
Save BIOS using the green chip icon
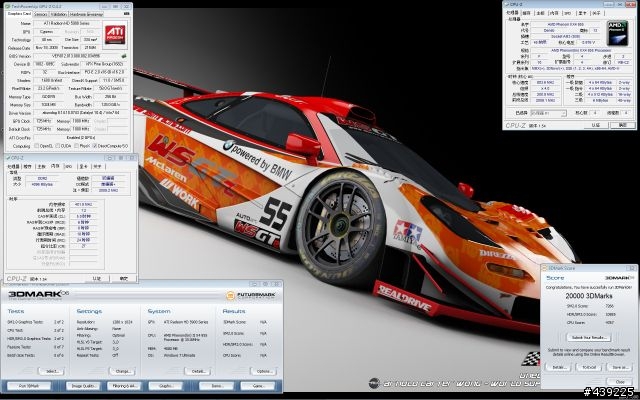point(124,56)
